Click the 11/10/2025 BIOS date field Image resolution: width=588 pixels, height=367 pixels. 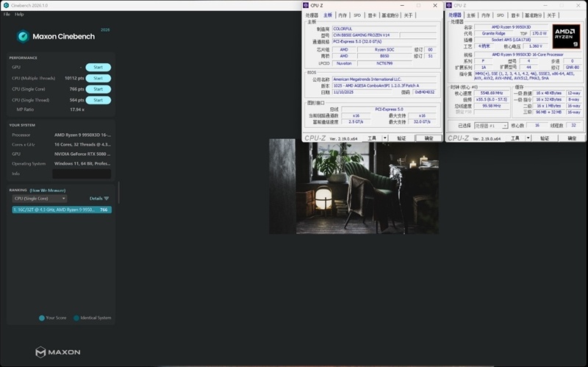362,92
